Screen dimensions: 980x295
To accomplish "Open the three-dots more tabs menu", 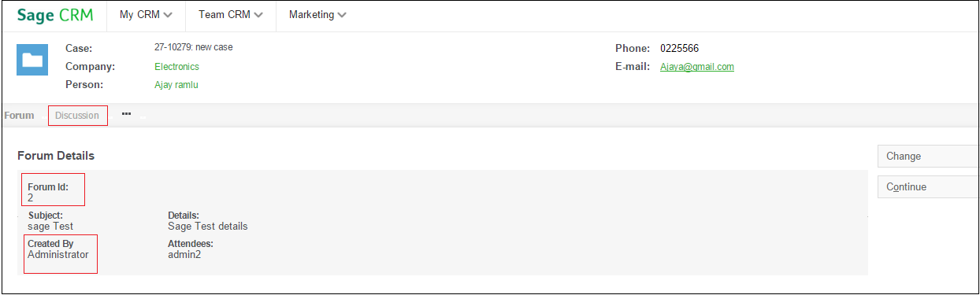I will (x=127, y=114).
